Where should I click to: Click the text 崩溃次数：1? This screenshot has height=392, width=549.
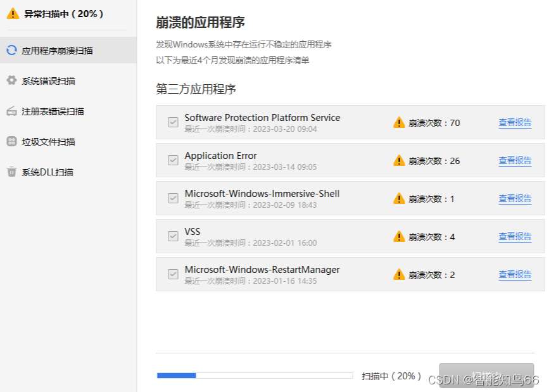pyautogui.click(x=431, y=199)
